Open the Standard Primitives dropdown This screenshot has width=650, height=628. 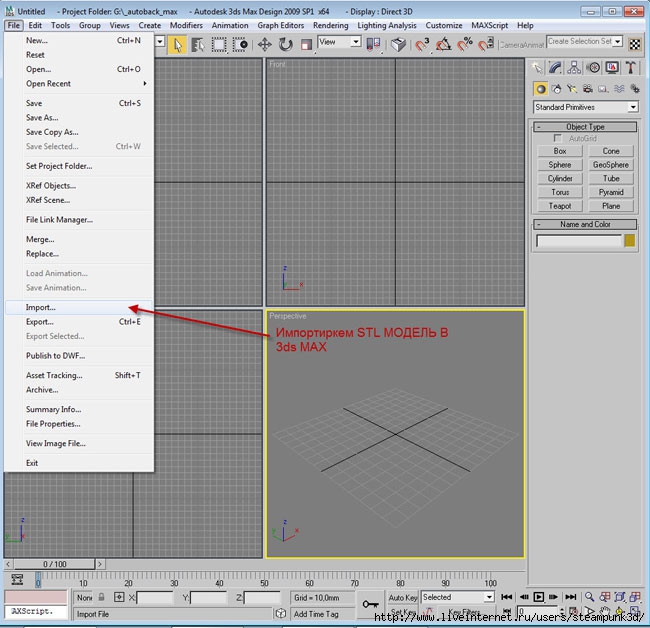point(585,107)
